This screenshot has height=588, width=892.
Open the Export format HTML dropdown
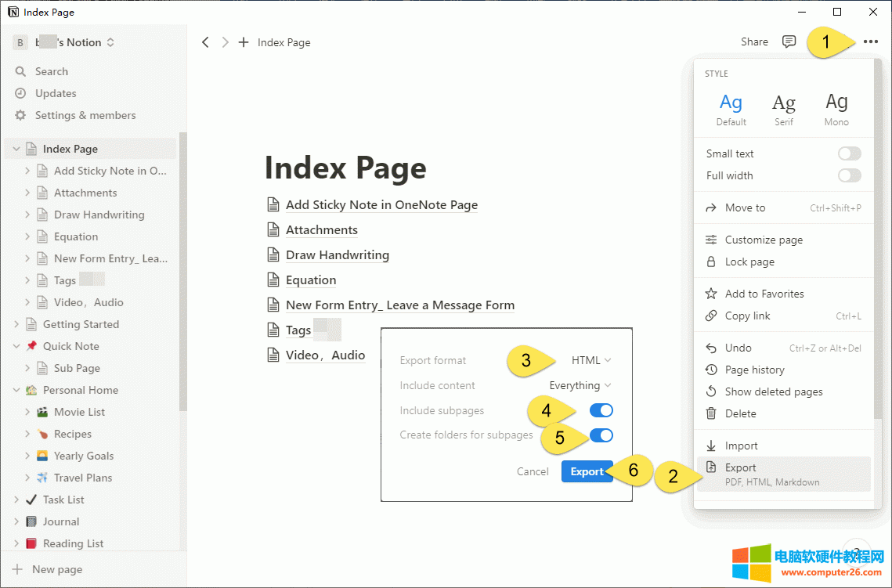pos(590,360)
